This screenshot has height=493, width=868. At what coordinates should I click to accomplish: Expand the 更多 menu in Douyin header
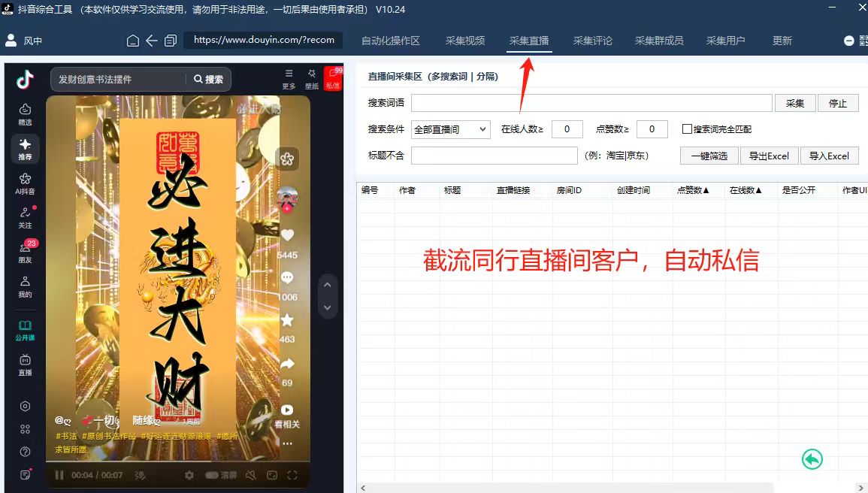coord(289,77)
